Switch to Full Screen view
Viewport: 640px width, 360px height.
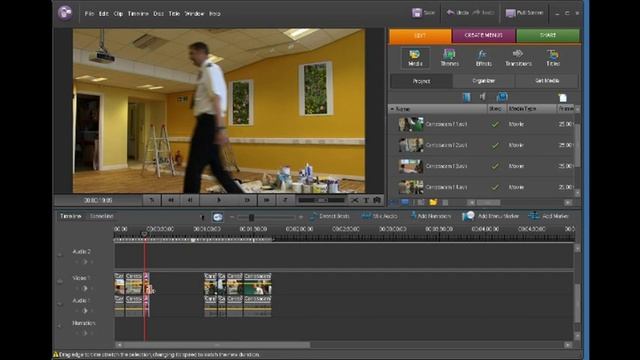524,13
